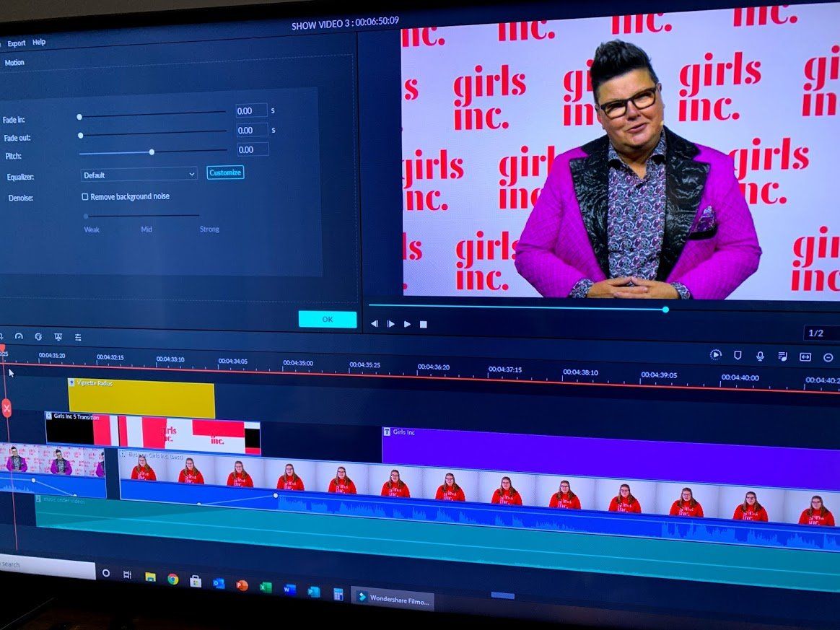Image resolution: width=840 pixels, height=630 pixels.
Task: Click the Fade in value field
Action: click(251, 111)
